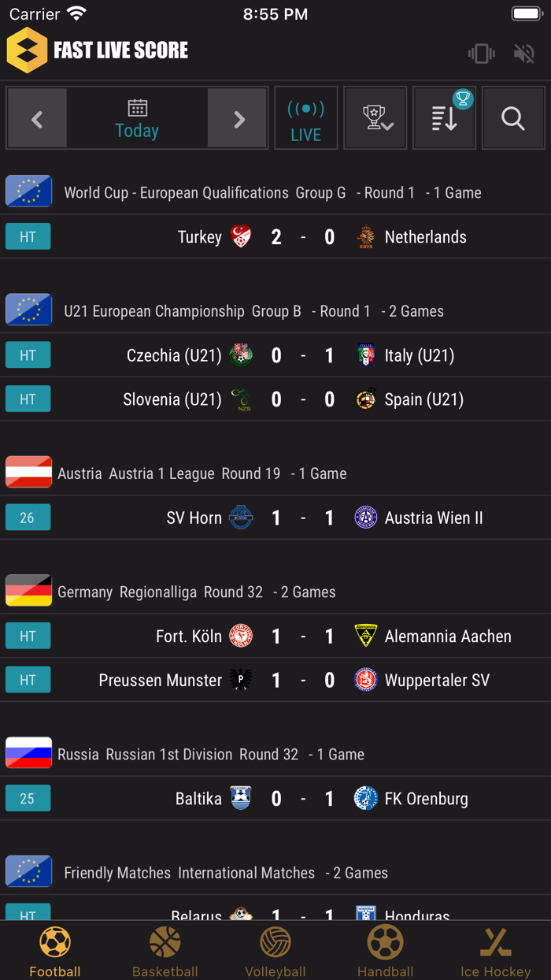Screen dimensions: 551x980
Task: Switch to Basketball scores
Action: (165, 949)
